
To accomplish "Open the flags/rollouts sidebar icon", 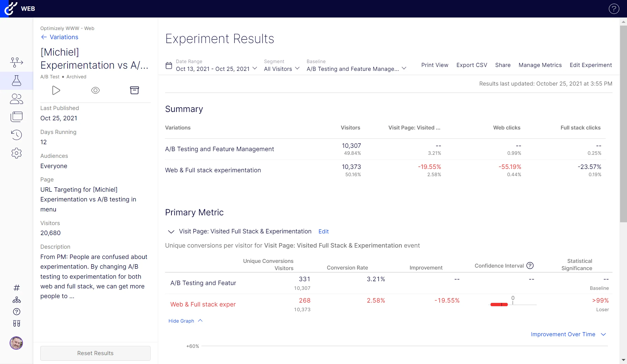I will (x=17, y=62).
